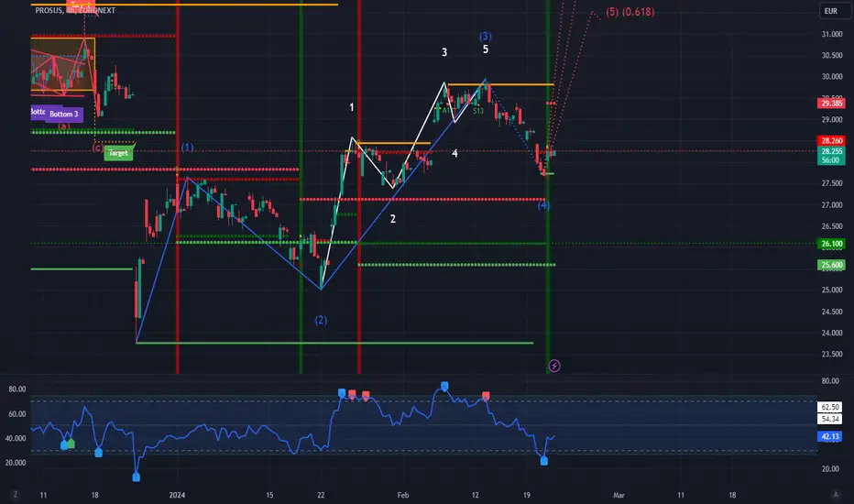This screenshot has height=504, width=854.
Task: Click the 22 date on the time axis
Action: coord(321,495)
